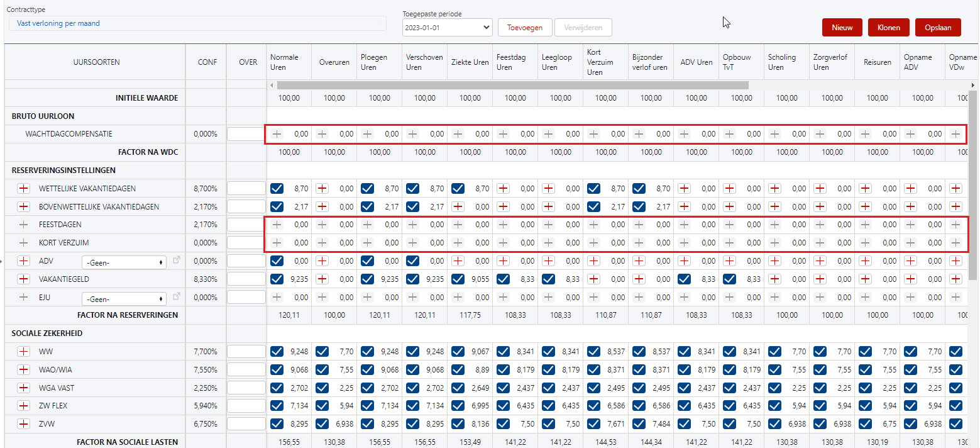The image size is (980, 448).
Task: Click the 120,11 factor value under Normale Uren
Action: (x=289, y=315)
